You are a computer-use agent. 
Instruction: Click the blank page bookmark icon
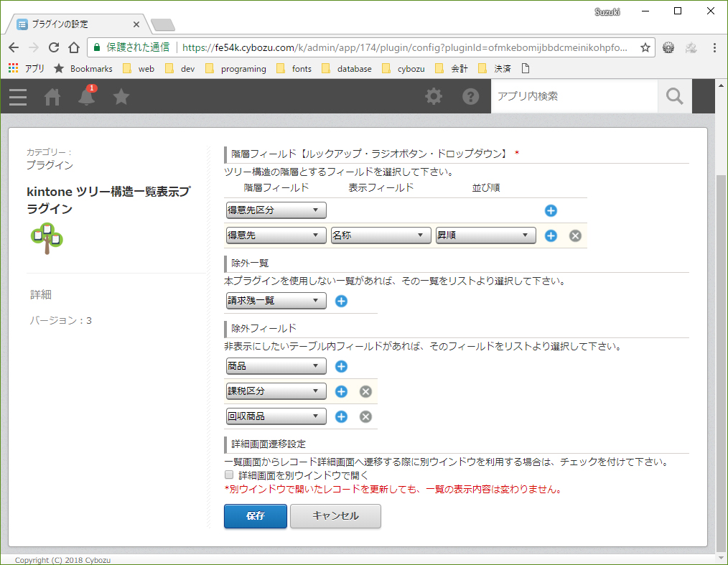(526, 69)
